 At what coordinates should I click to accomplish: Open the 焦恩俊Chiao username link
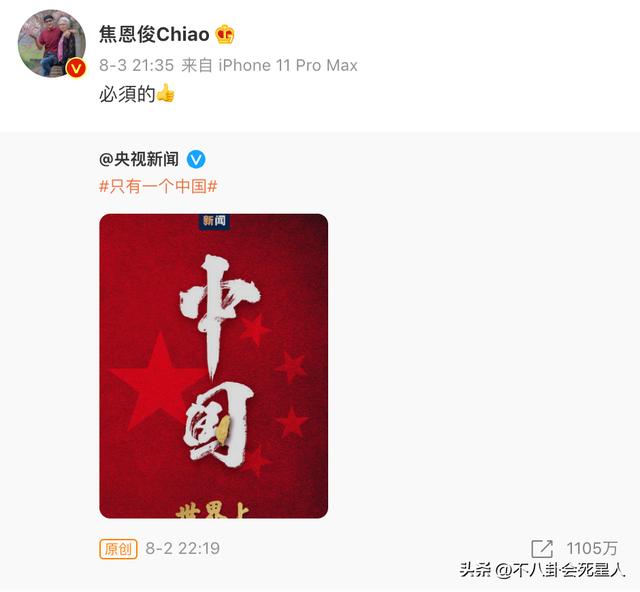pyautogui.click(x=154, y=34)
